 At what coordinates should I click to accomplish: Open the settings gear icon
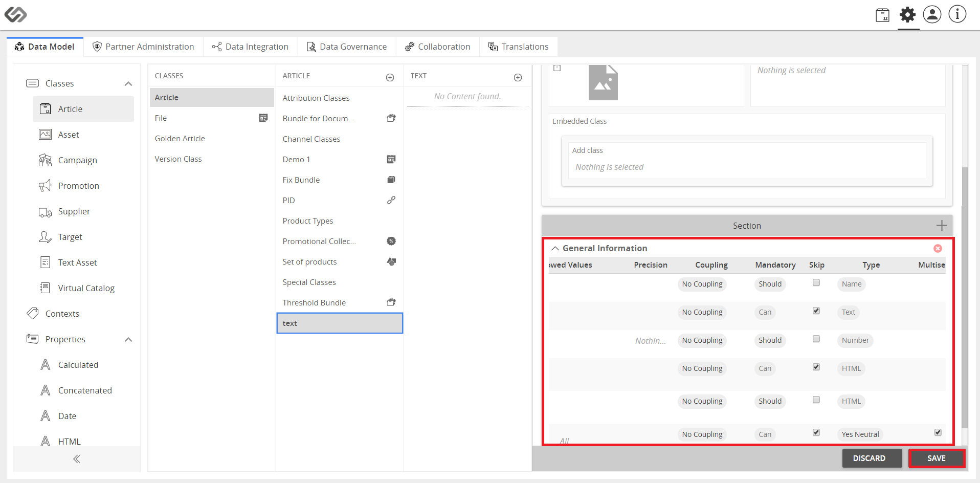(908, 14)
